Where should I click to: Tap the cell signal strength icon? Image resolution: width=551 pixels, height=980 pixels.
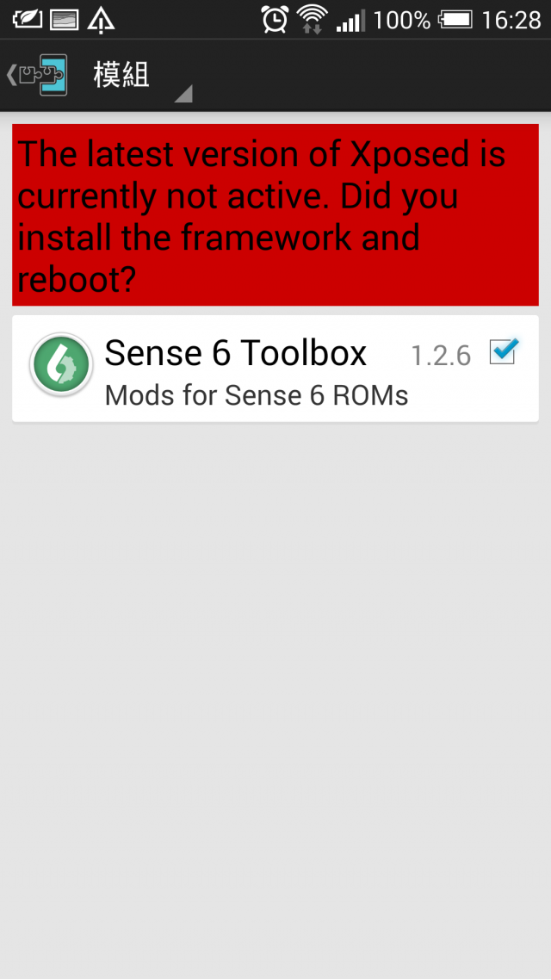(350, 21)
